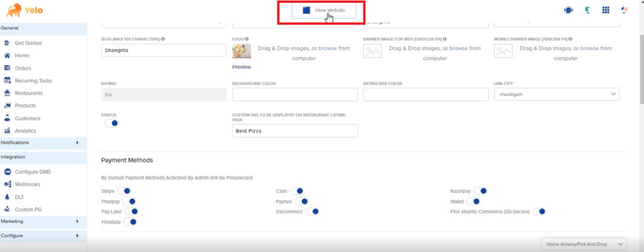The width and height of the screenshot is (644, 252).
Task: Expand the Marketing sidebar section
Action: 43,221
